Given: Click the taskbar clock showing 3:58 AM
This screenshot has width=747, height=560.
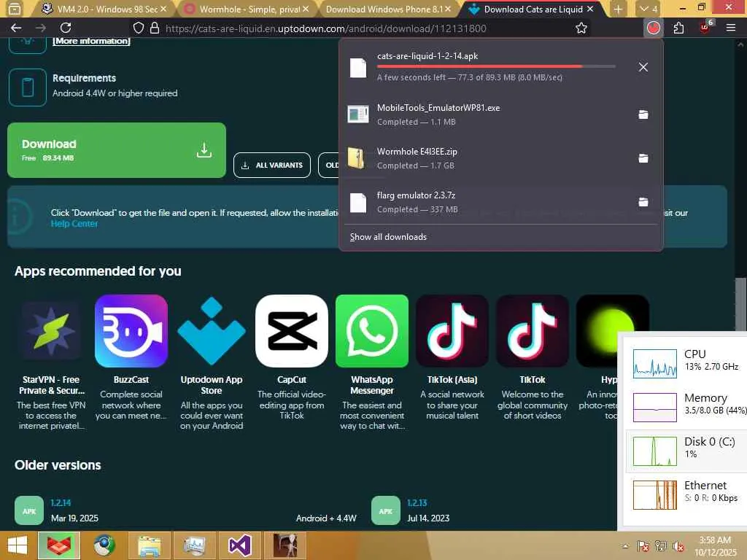Looking at the screenshot, I should tap(715, 545).
